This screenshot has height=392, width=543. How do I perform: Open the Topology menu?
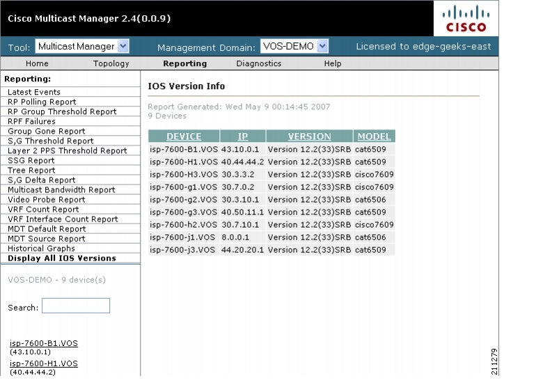pyautogui.click(x=111, y=63)
